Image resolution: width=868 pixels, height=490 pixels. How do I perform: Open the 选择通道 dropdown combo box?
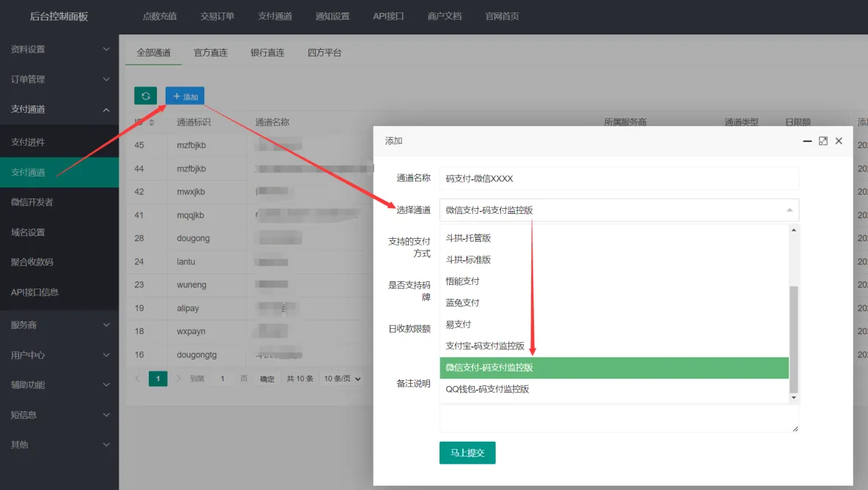tap(618, 210)
